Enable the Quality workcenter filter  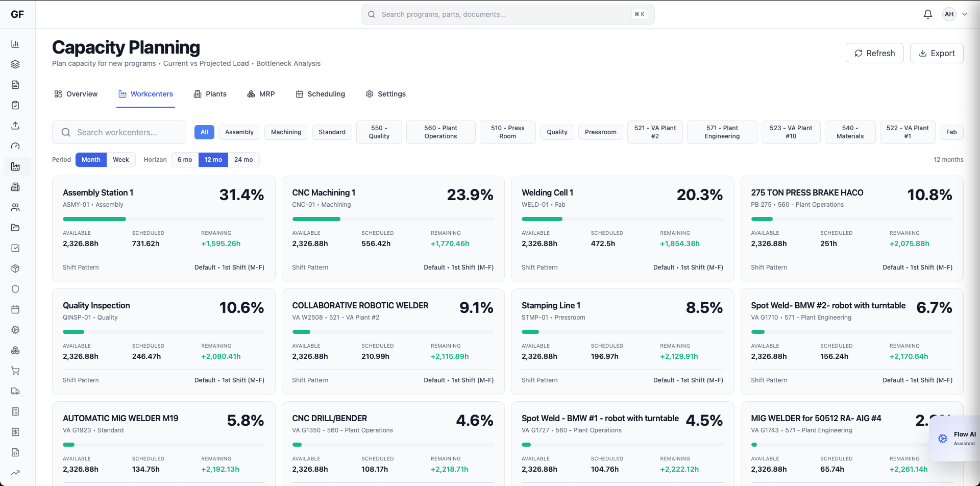[x=557, y=132]
